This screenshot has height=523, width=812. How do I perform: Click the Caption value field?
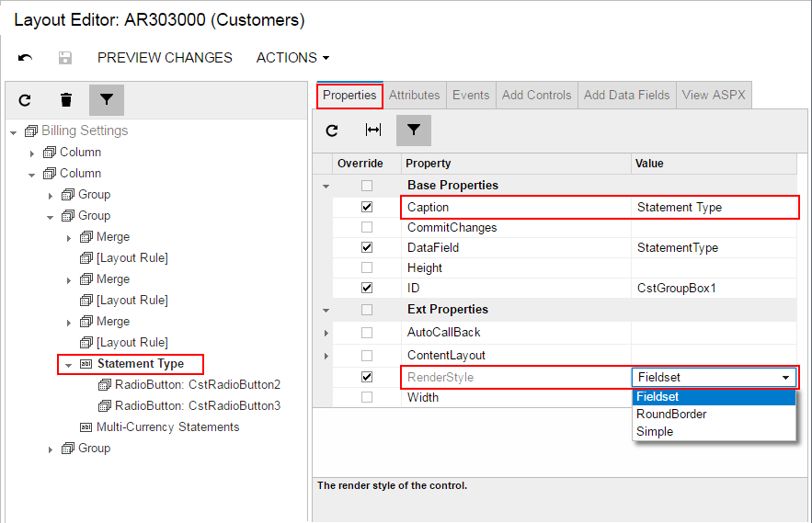point(713,207)
